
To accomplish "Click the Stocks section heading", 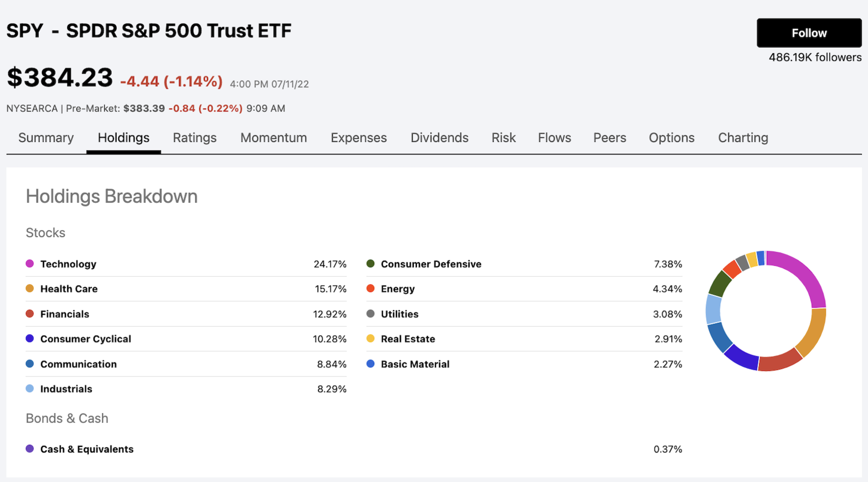I will [45, 233].
